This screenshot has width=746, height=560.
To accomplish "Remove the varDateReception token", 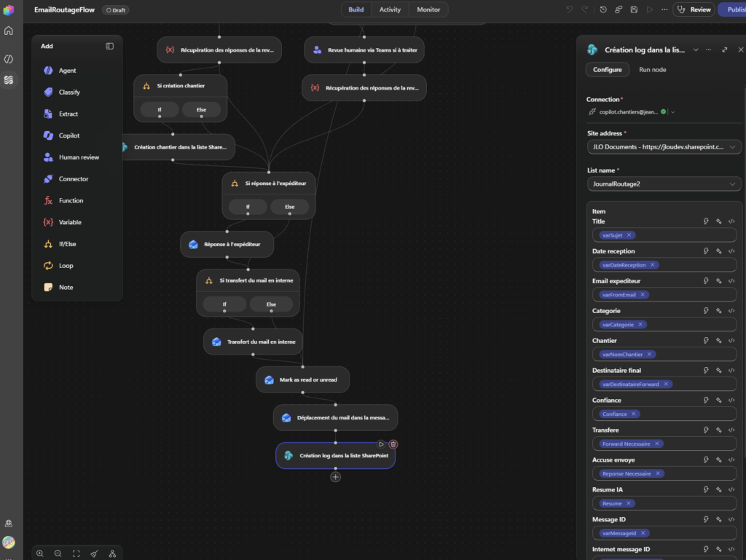I will (652, 265).
